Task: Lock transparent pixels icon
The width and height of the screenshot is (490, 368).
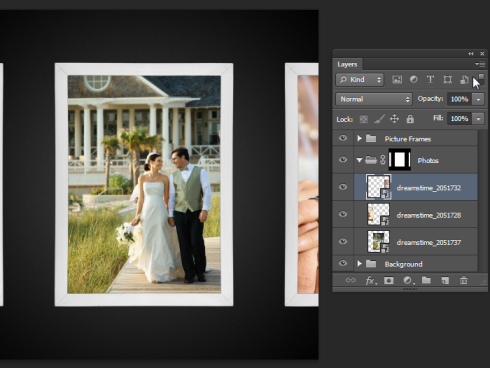Action: pyautogui.click(x=364, y=119)
